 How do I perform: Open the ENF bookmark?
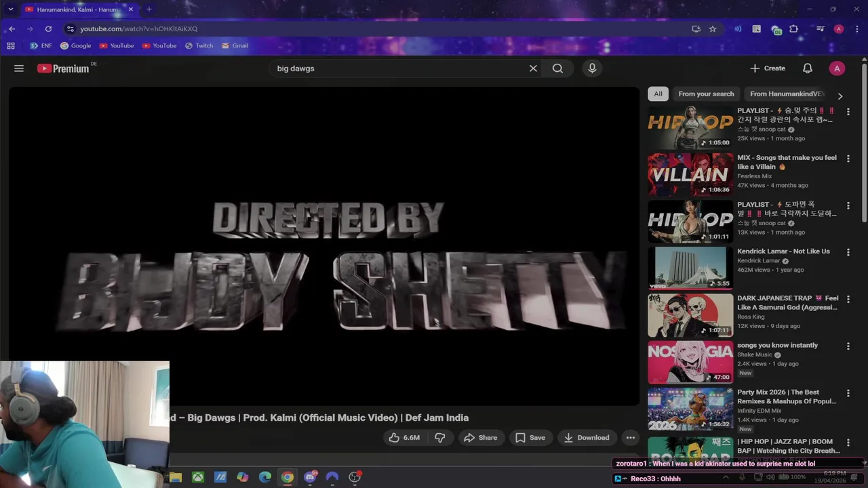click(x=41, y=46)
